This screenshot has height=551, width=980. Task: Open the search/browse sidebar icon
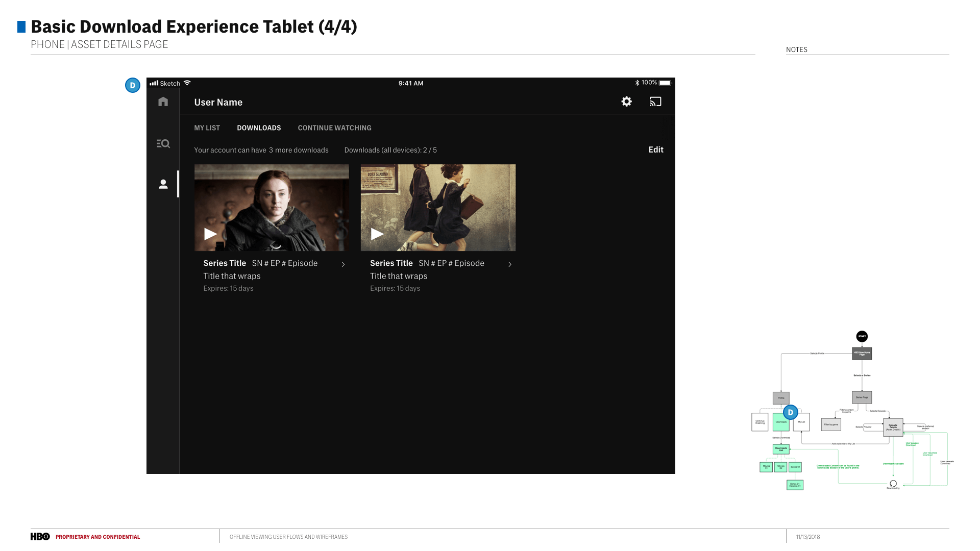163,144
